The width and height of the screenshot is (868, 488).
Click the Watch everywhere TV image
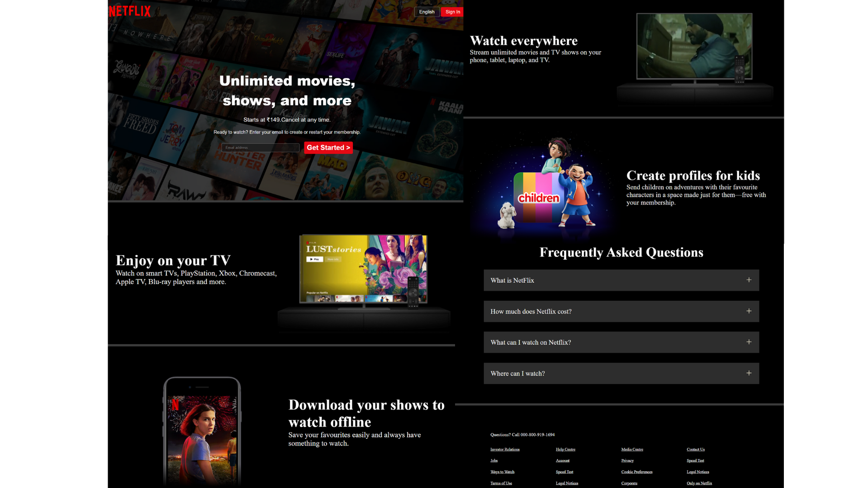point(695,59)
